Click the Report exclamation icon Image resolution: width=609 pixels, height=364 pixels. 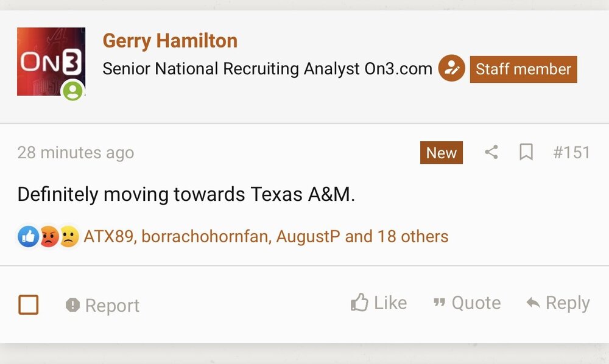[72, 305]
